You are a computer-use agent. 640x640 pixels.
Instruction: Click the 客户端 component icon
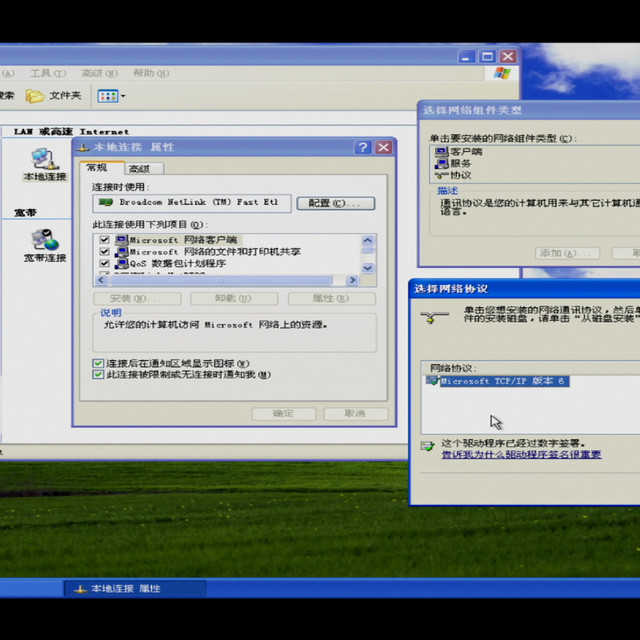coord(441,152)
